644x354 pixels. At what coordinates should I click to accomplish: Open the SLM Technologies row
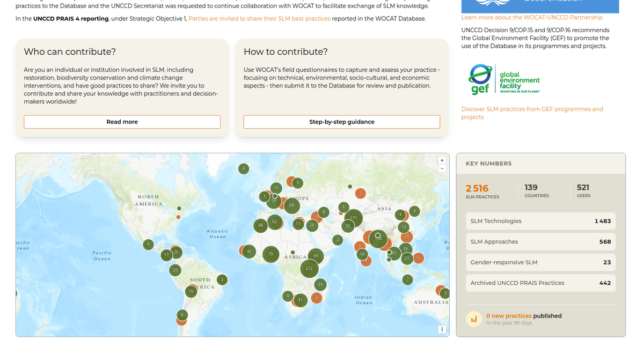coord(540,221)
